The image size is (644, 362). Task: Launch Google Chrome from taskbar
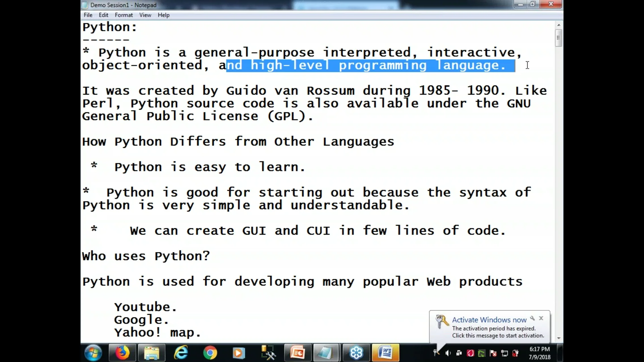point(210,353)
